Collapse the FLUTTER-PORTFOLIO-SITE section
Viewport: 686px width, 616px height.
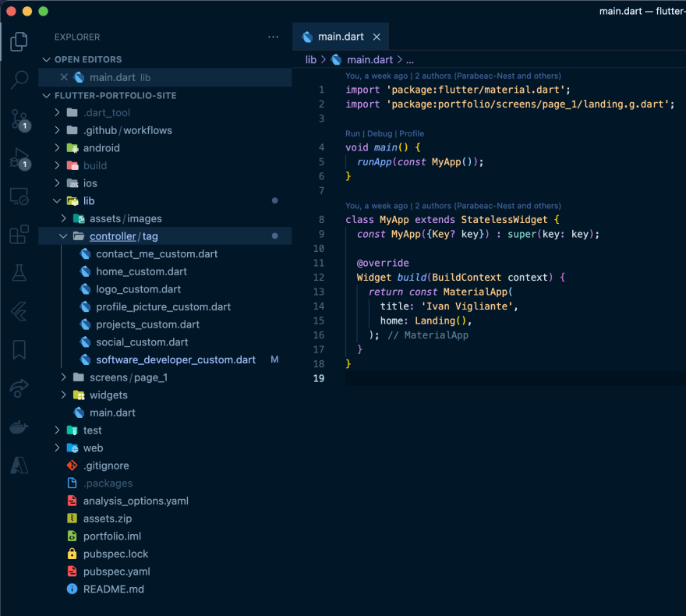[46, 96]
